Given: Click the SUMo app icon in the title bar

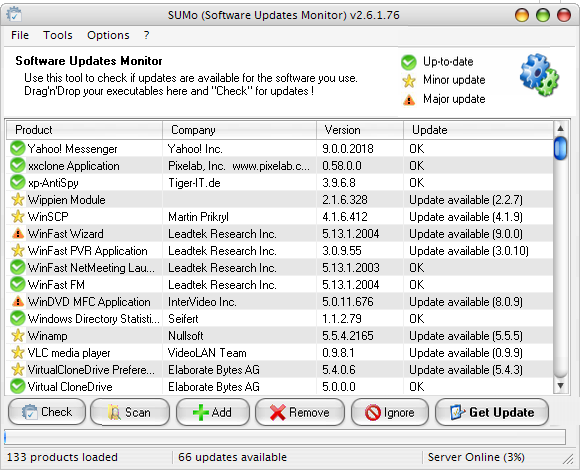Looking at the screenshot, I should (x=14, y=15).
